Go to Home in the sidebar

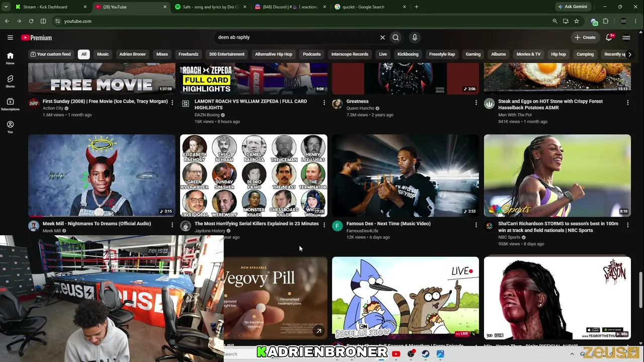click(10, 58)
